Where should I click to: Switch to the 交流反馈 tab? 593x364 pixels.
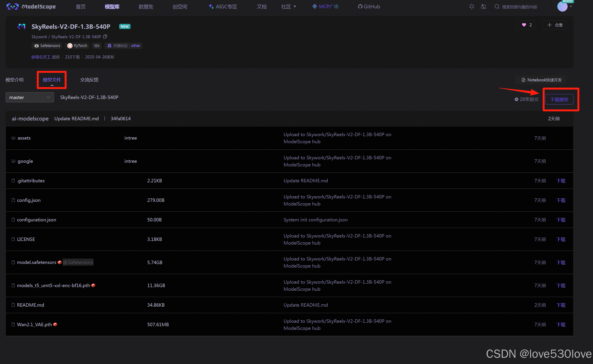point(89,80)
